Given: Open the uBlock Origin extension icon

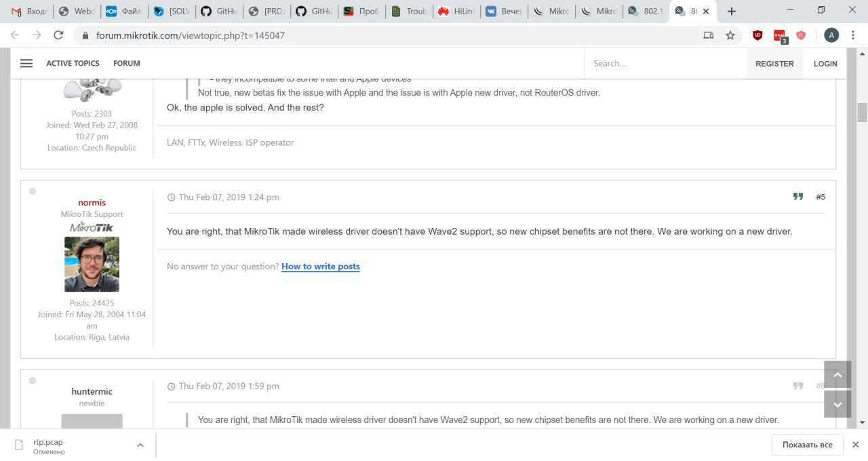Looking at the screenshot, I should [x=757, y=35].
